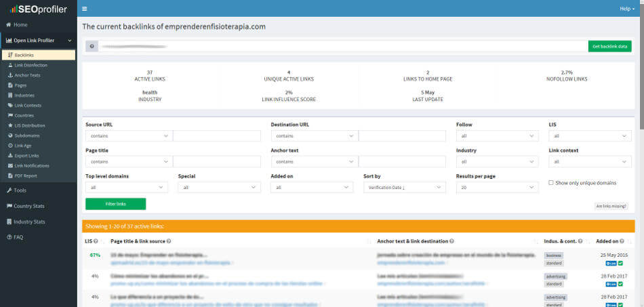Open Anchor Texts in sidebar
Image resolution: width=644 pixels, height=307 pixels.
[24, 75]
